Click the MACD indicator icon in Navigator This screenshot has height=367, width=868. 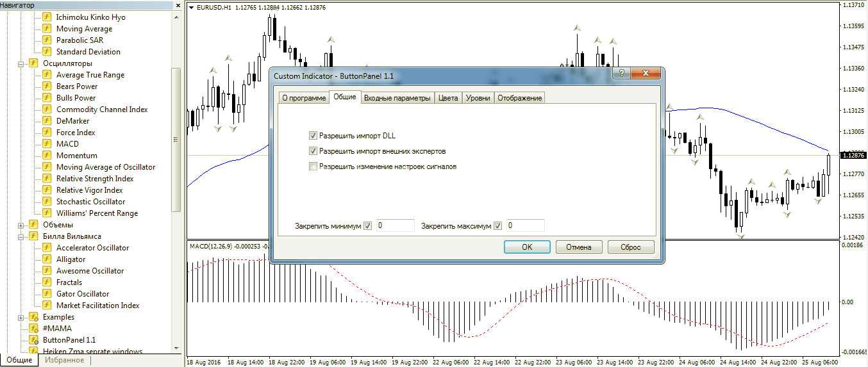pos(47,144)
